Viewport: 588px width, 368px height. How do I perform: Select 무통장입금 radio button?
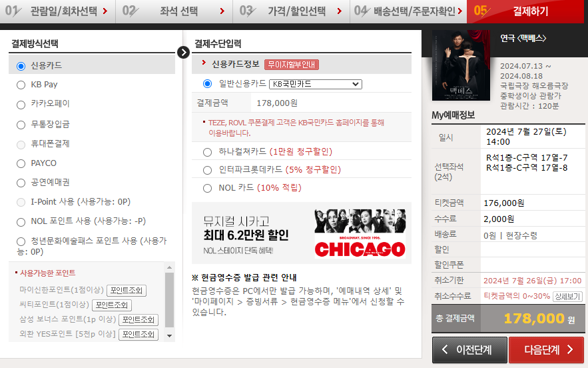pos(21,125)
